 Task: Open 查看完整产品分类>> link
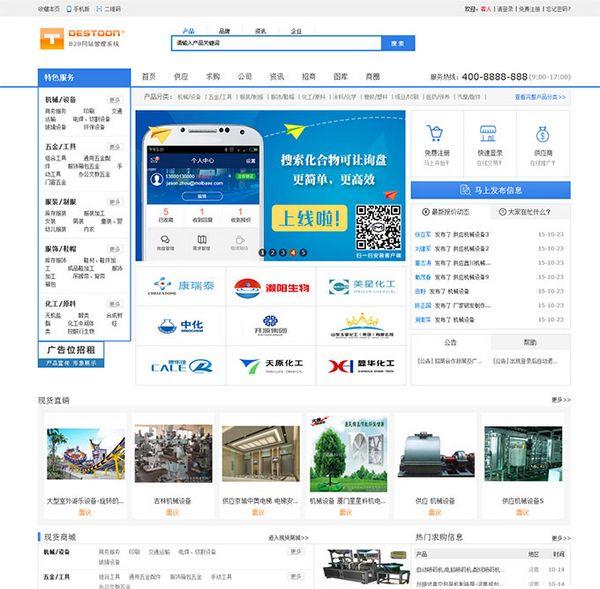[540, 97]
